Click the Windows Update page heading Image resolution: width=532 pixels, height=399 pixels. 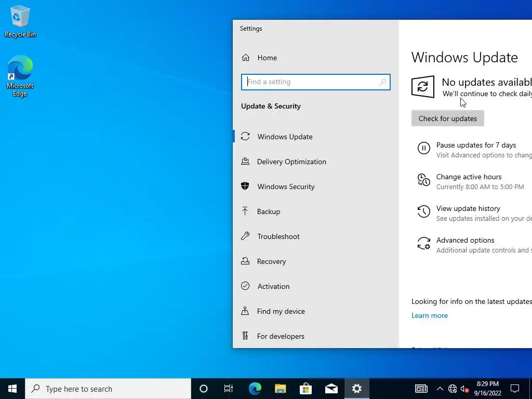tap(464, 57)
